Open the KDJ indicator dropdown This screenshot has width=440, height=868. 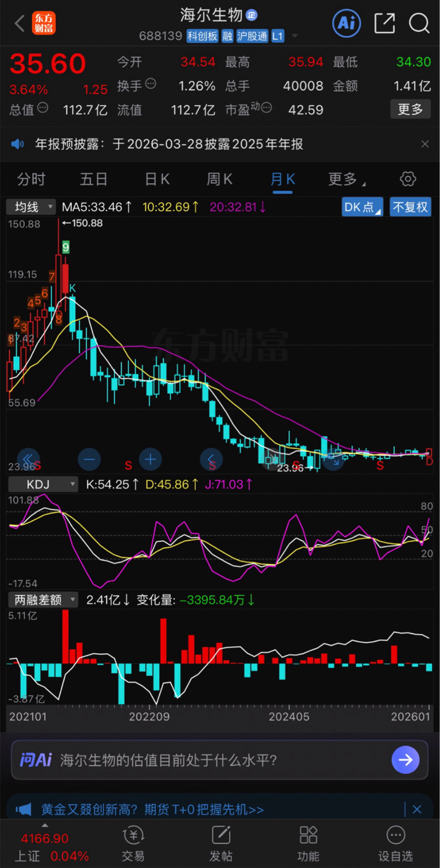(43, 484)
